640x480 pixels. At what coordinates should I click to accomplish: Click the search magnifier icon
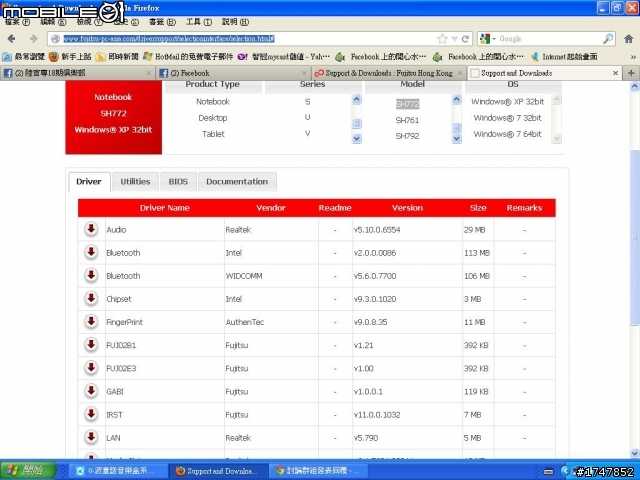click(608, 39)
